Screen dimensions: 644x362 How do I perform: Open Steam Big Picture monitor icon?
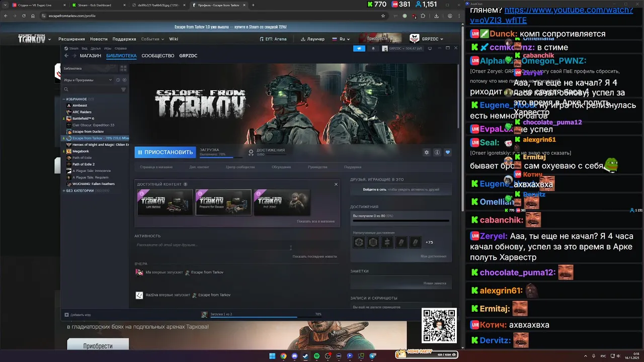click(x=429, y=48)
